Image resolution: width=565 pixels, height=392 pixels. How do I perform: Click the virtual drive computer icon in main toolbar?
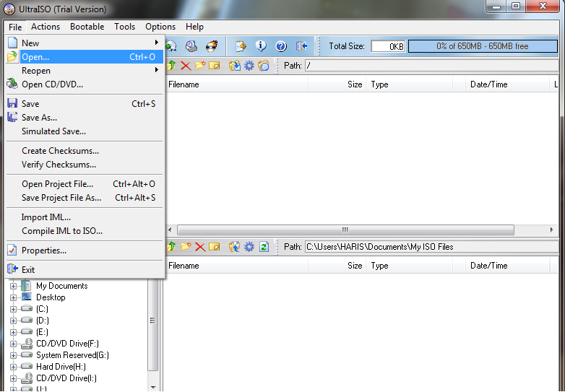point(191,46)
